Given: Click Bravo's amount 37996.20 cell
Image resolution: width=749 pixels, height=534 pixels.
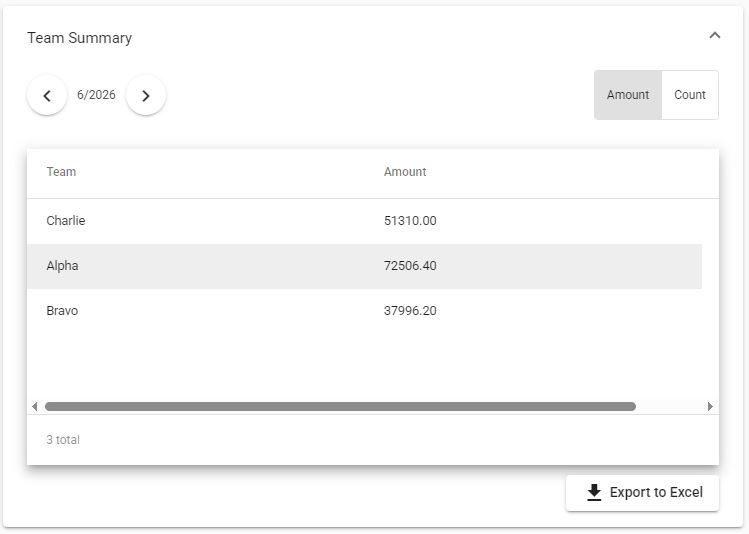Looking at the screenshot, I should (x=410, y=311).
